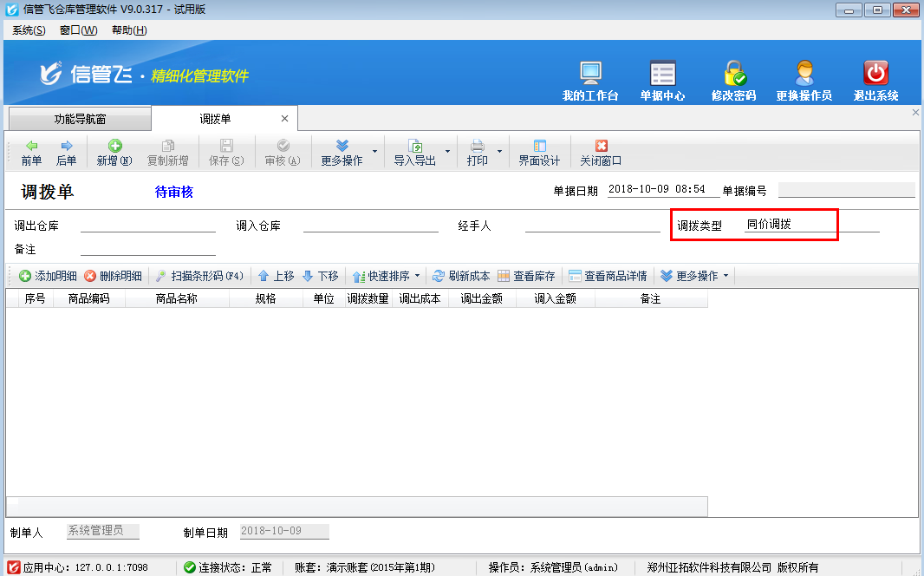Click 关闭窗口 to close the window
The height and width of the screenshot is (576, 924).
point(602,150)
